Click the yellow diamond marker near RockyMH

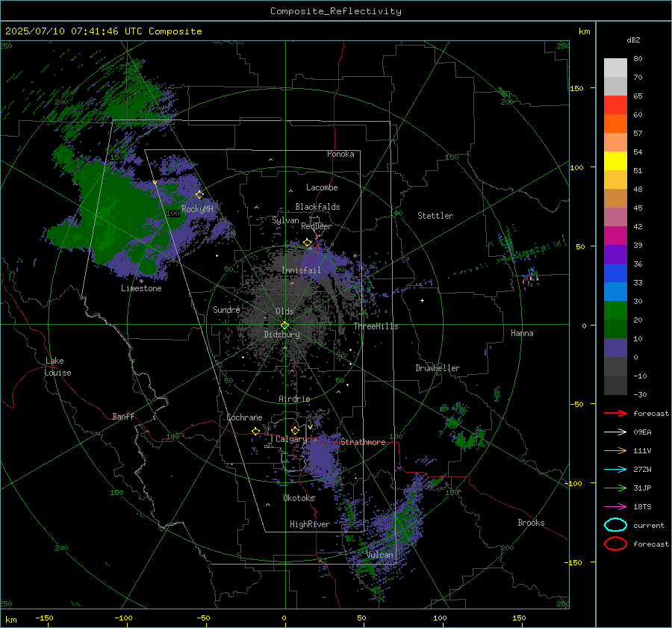pyautogui.click(x=199, y=195)
